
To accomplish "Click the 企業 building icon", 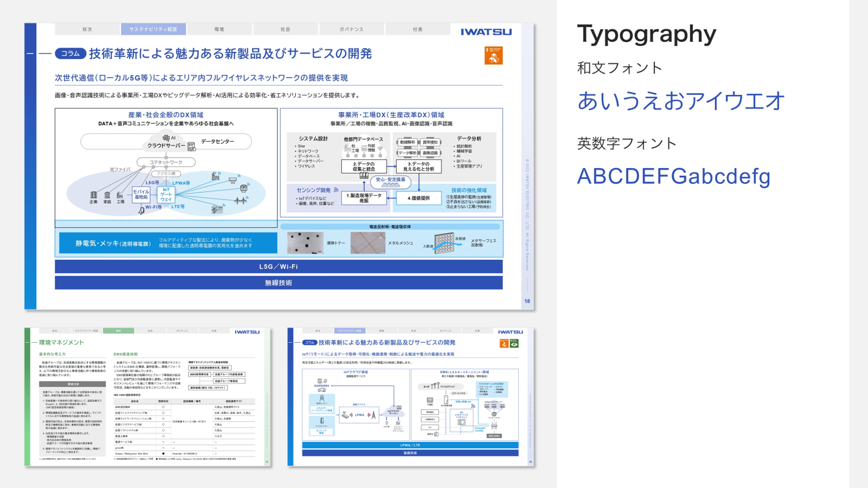I will 94,195.
